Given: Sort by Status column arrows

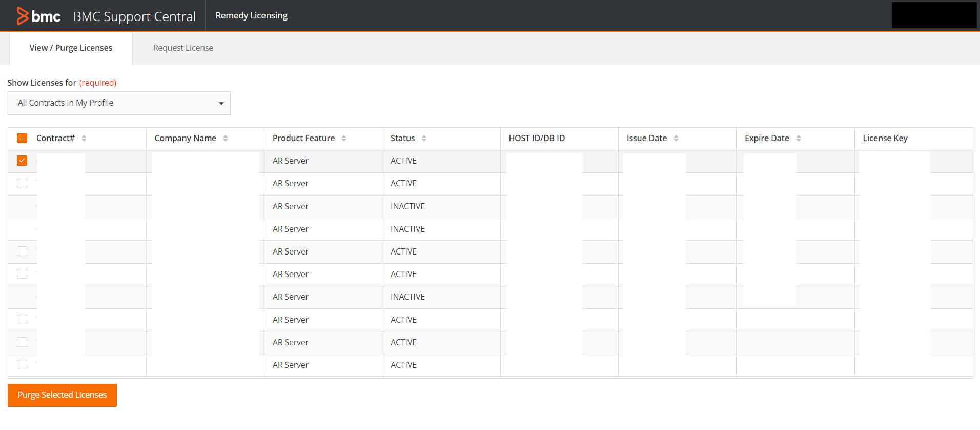Looking at the screenshot, I should coord(424,139).
